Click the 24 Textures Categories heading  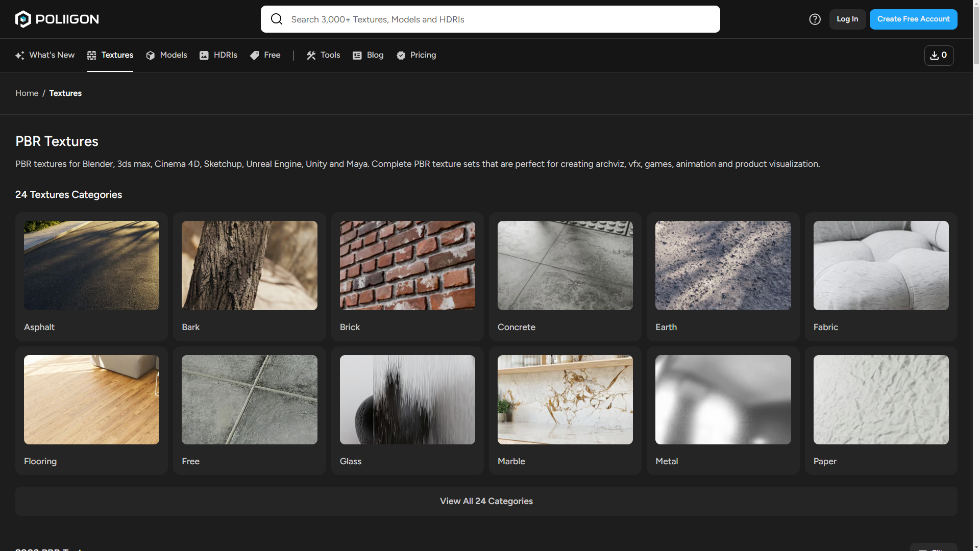68,195
